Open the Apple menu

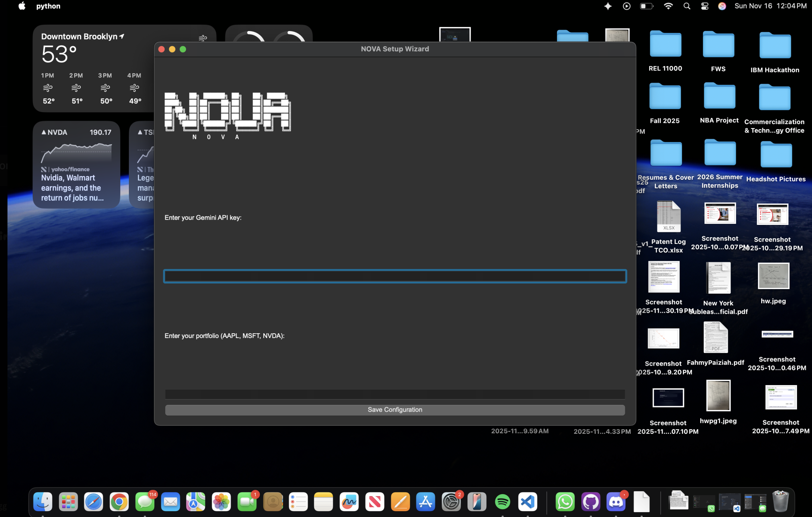22,6
